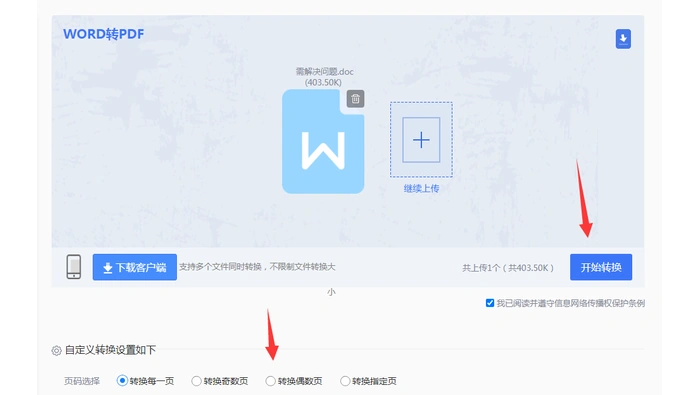700x395 pixels.
Task: Click the 共上传1个 upload summary text
Action: pos(508,268)
